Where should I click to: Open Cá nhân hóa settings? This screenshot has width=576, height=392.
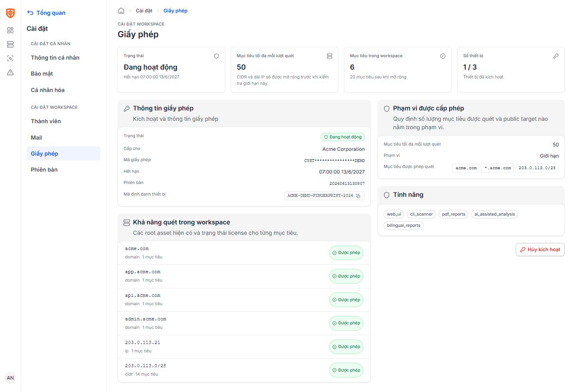pos(63,90)
